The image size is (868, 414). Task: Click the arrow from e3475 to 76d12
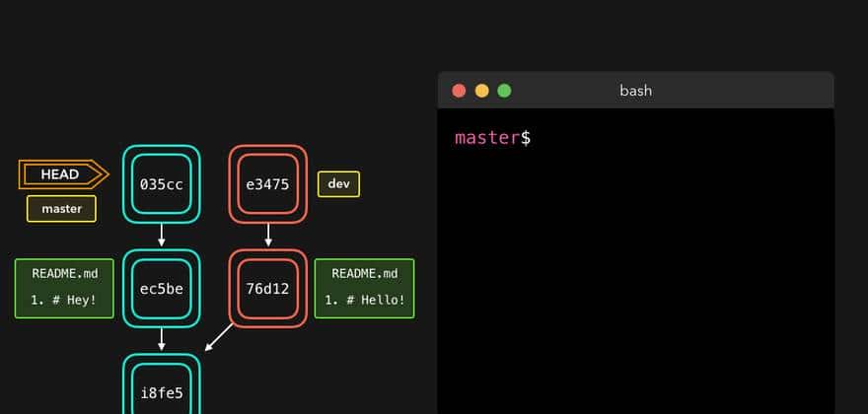click(x=268, y=235)
